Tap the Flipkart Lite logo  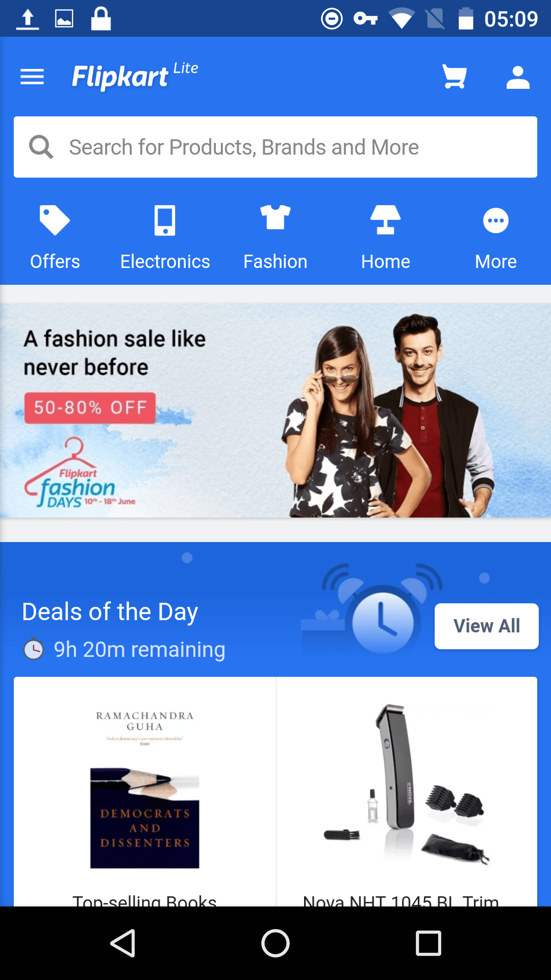click(x=135, y=76)
